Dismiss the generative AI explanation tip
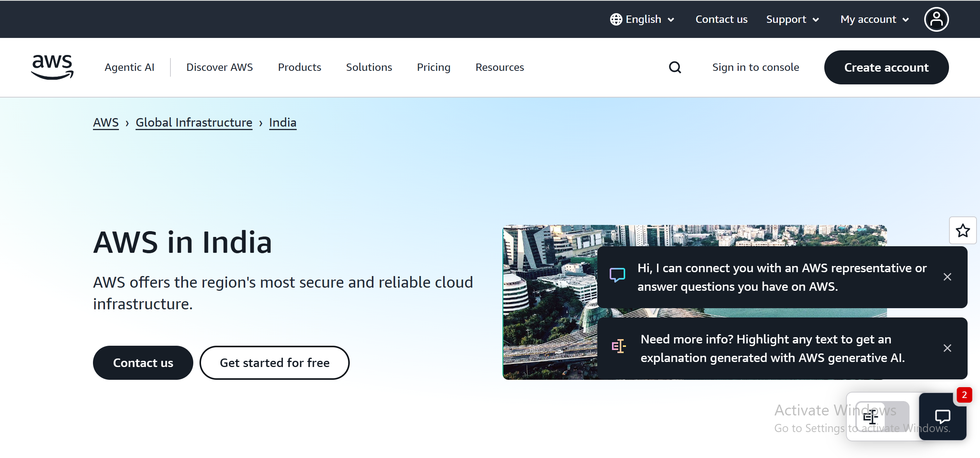The width and height of the screenshot is (980, 458). [947, 348]
